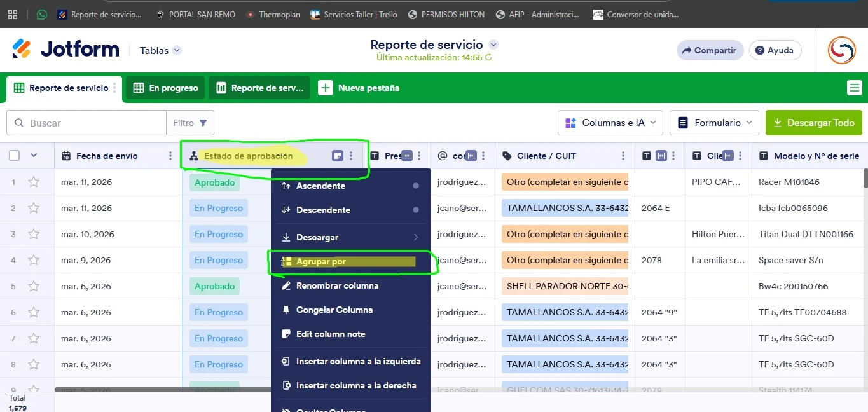The image size is (868, 412).
Task: Star the mar. 6 Aprobado row
Action: (x=33, y=285)
